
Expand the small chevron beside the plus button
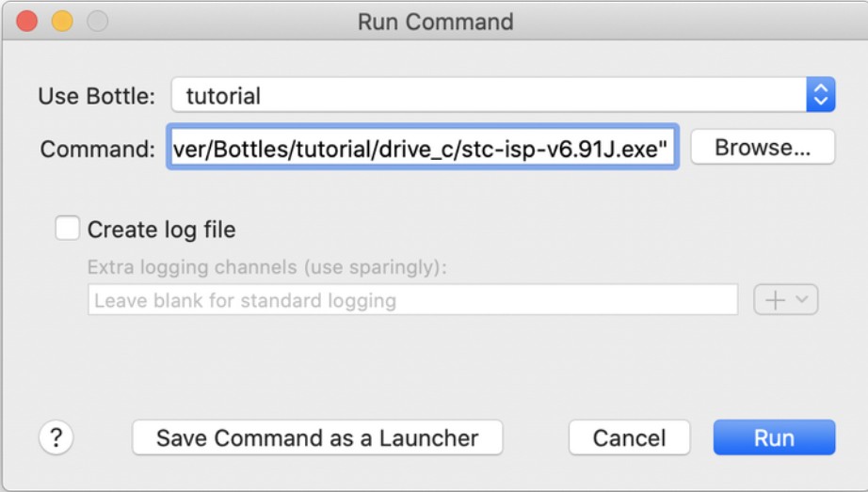[x=802, y=300]
